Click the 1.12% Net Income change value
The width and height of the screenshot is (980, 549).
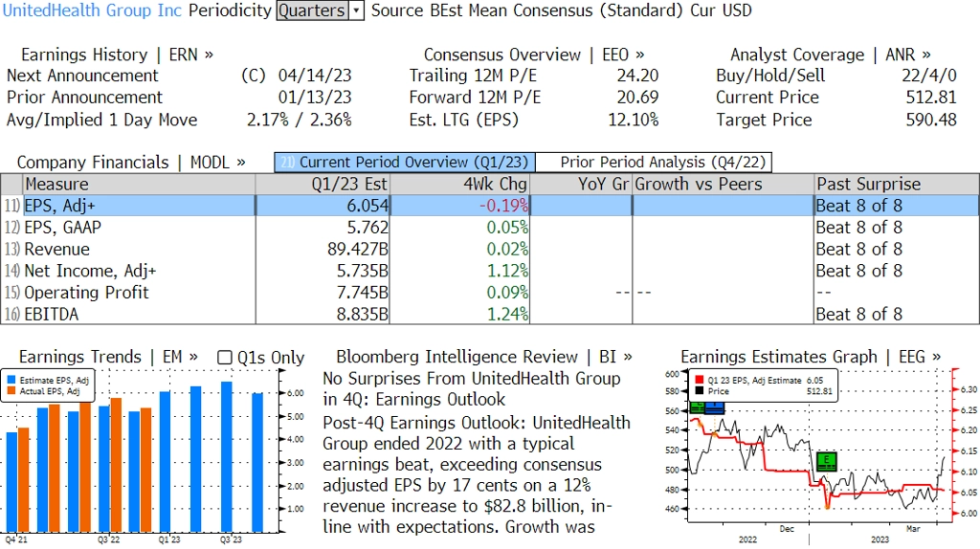pos(507,271)
